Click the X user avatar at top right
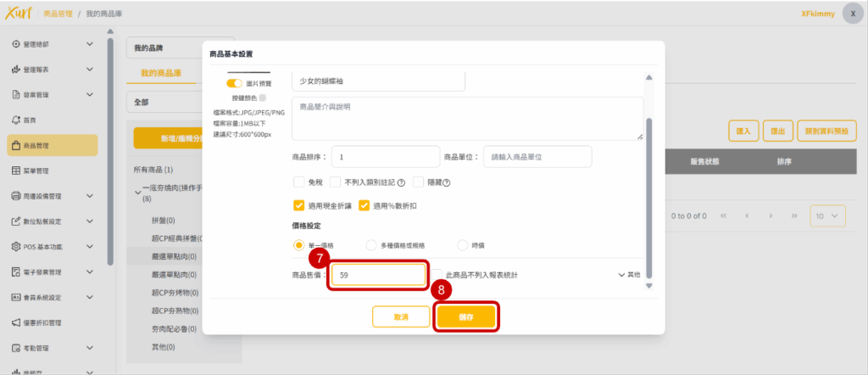 (853, 14)
